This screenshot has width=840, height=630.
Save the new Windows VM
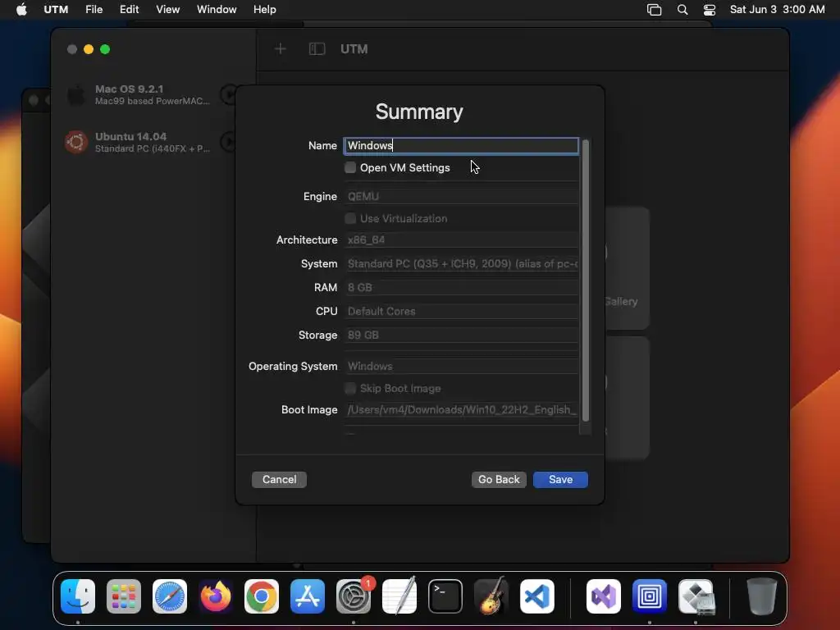pos(560,479)
